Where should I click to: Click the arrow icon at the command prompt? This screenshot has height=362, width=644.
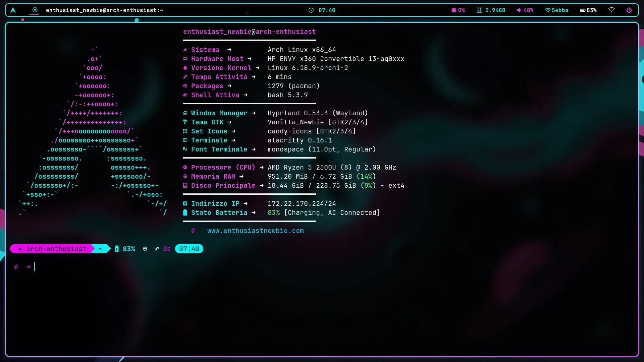[28, 267]
